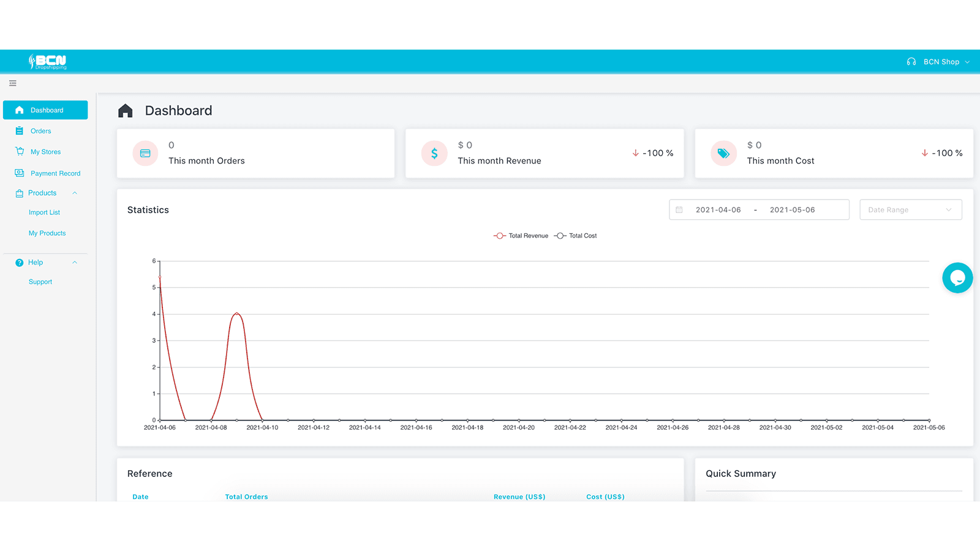Select the Orders clipboard icon
Screen dimensions: 980x551
[20, 130]
